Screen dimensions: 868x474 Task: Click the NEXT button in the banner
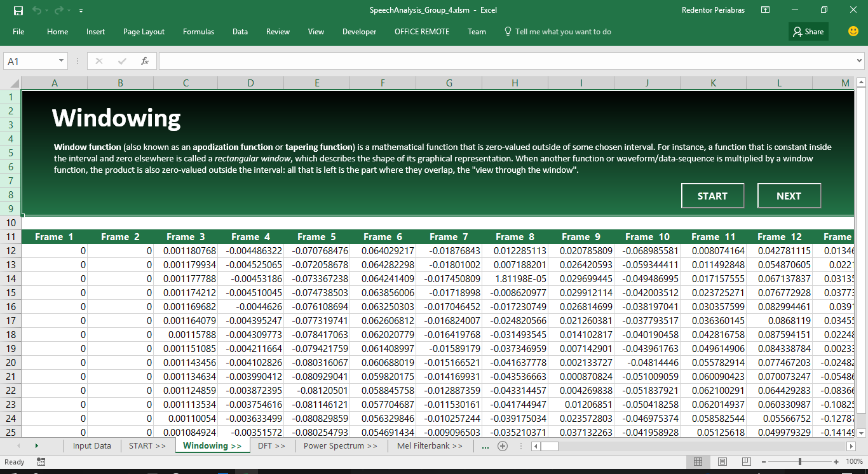click(x=789, y=196)
